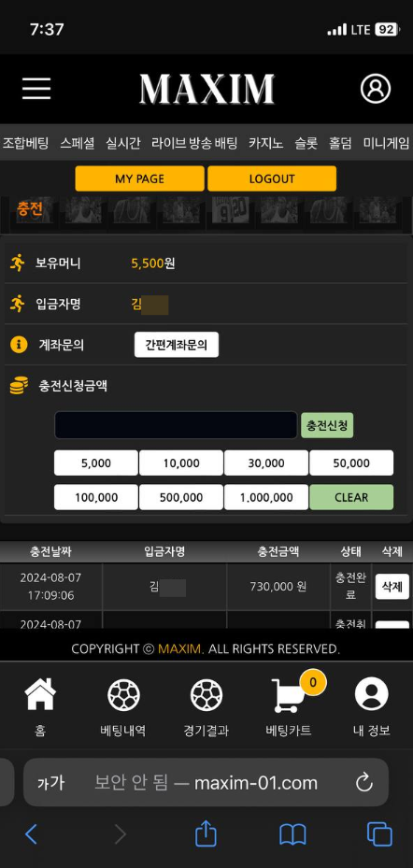Show Safari open tabs icon
413x868 pixels.
(379, 834)
